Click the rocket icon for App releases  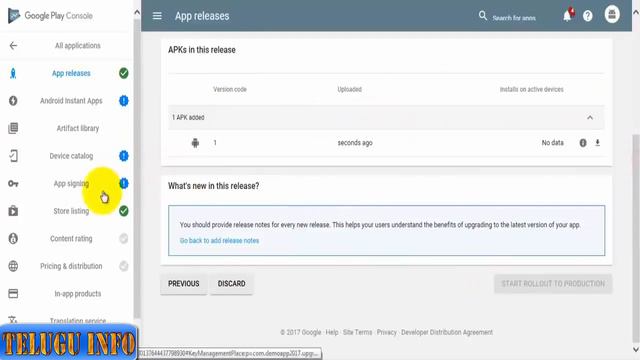point(13,73)
